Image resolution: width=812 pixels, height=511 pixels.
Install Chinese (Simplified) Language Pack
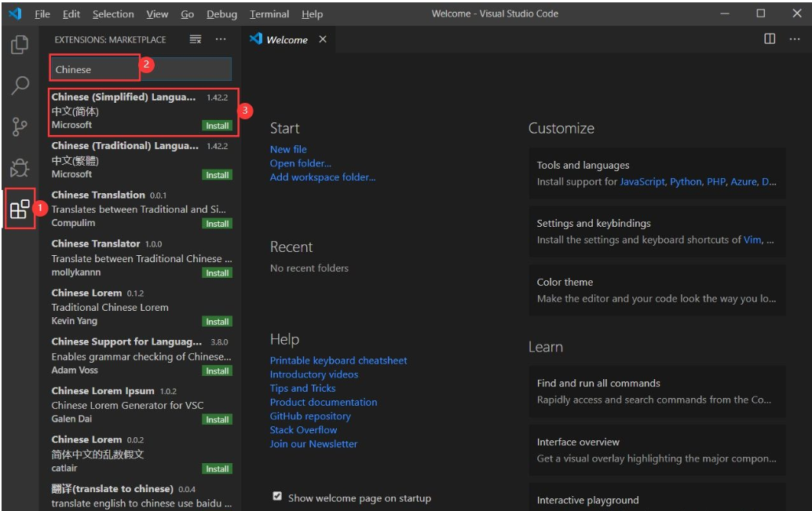pyautogui.click(x=217, y=126)
